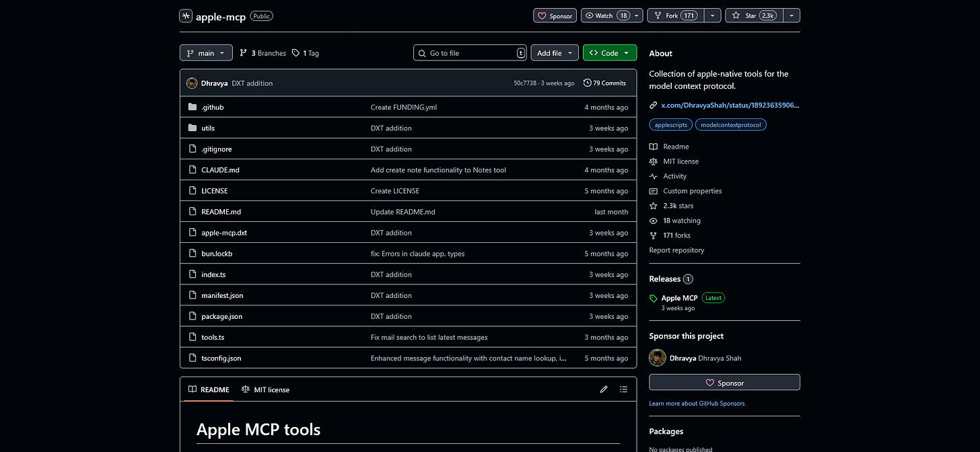Image resolution: width=980 pixels, height=452 pixels.
Task: Open the tsconfig.json file
Action: pos(221,358)
